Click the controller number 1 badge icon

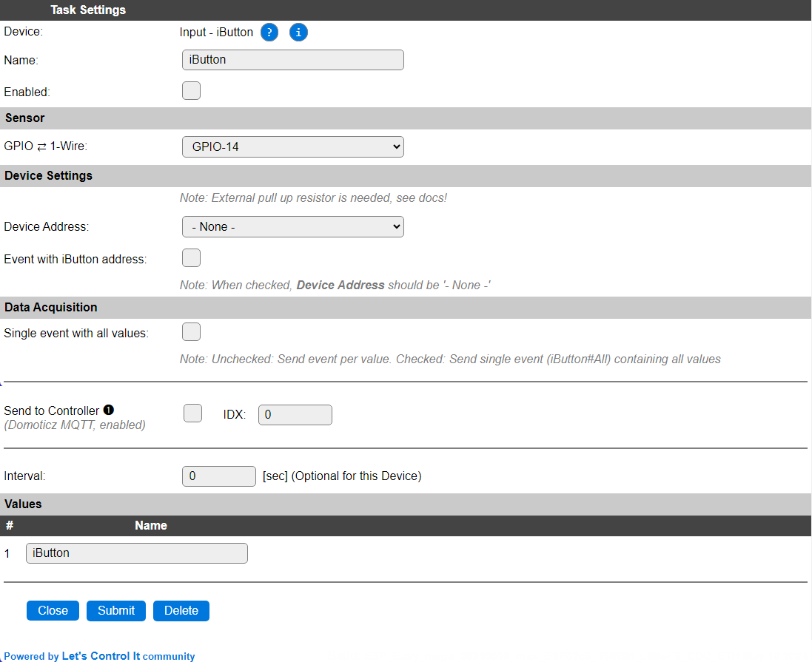tap(108, 410)
